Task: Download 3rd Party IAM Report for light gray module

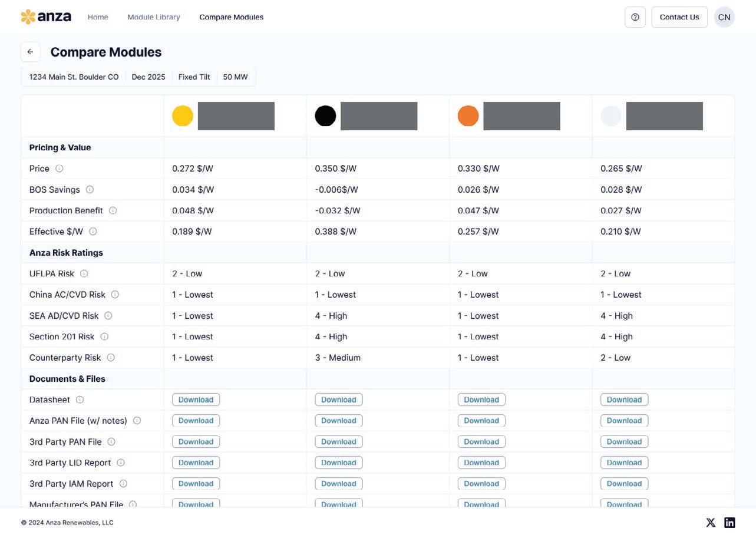Action: pyautogui.click(x=625, y=484)
